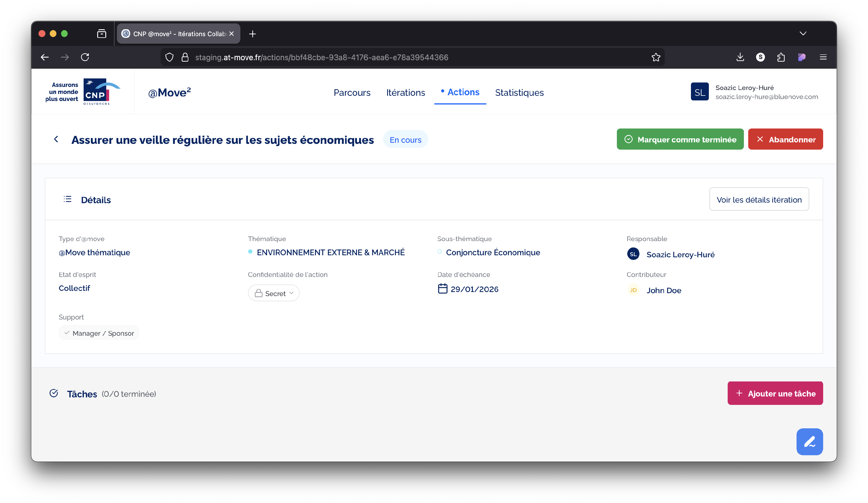Image resolution: width=868 pixels, height=503 pixels.
Task: Open the Firefox hamburger application menu
Action: tap(823, 57)
